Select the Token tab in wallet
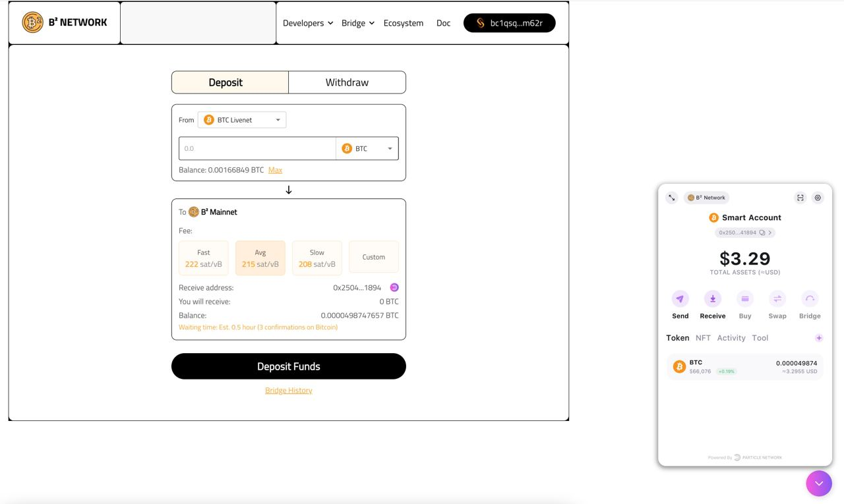This screenshot has width=844, height=504. click(x=677, y=338)
